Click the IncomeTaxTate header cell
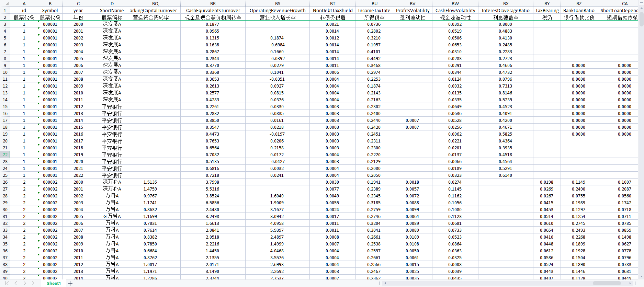This screenshot has width=644, height=287. coord(374,10)
